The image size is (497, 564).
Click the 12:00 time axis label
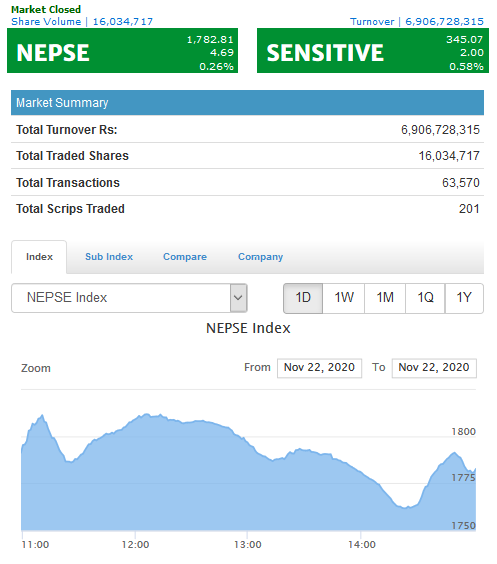135,545
